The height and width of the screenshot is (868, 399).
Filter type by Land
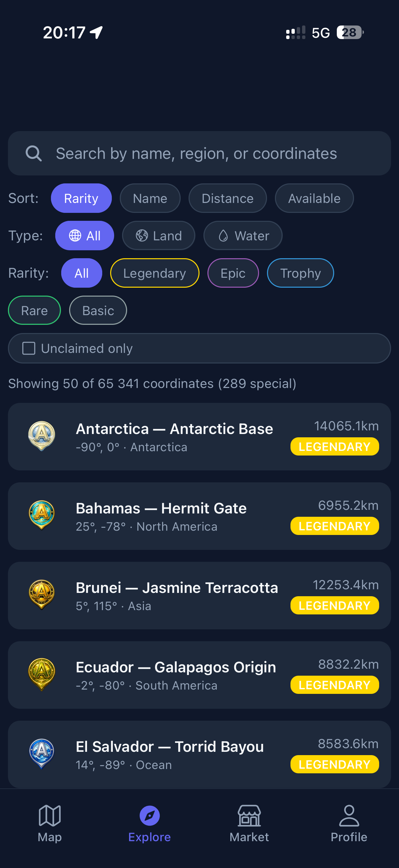pos(158,235)
